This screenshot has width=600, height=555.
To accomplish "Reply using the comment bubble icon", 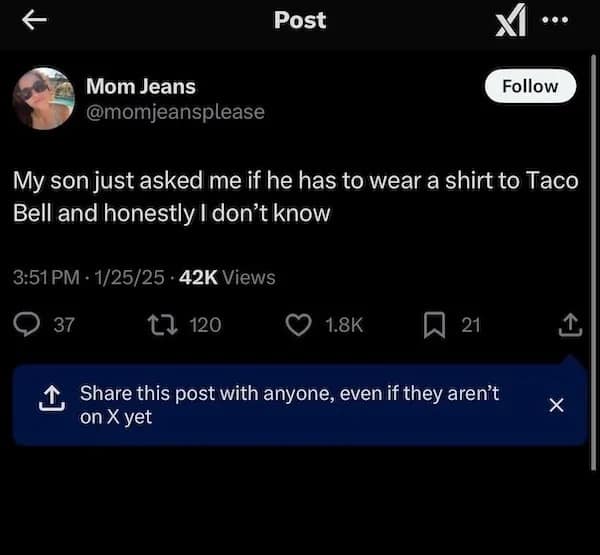I will [26, 324].
